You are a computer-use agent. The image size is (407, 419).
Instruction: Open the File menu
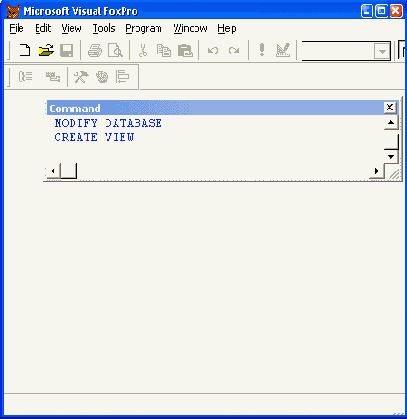tap(16, 29)
